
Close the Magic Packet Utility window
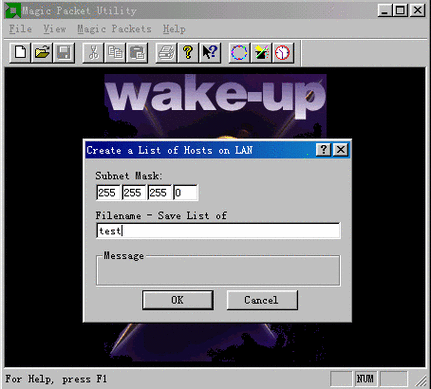click(417, 10)
